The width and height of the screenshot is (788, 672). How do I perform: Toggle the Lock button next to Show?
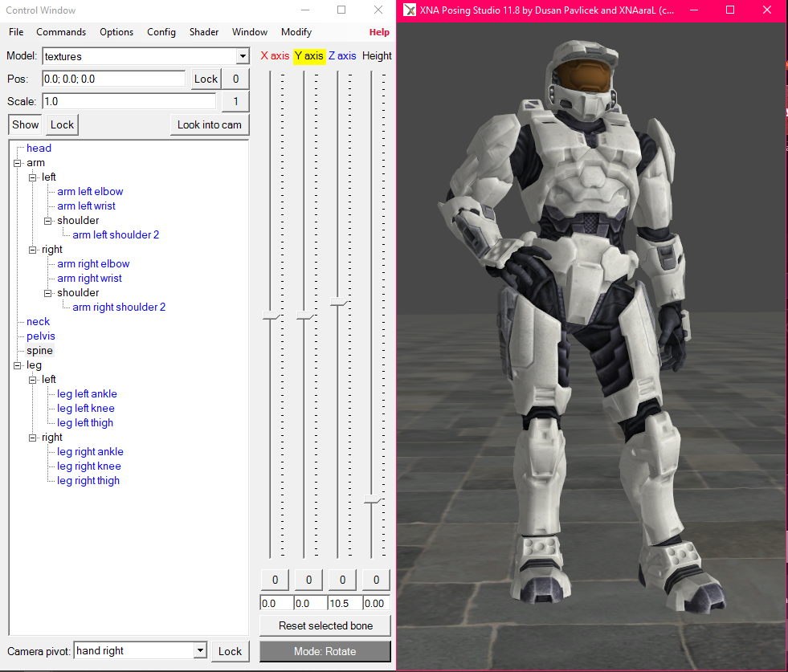coord(62,124)
